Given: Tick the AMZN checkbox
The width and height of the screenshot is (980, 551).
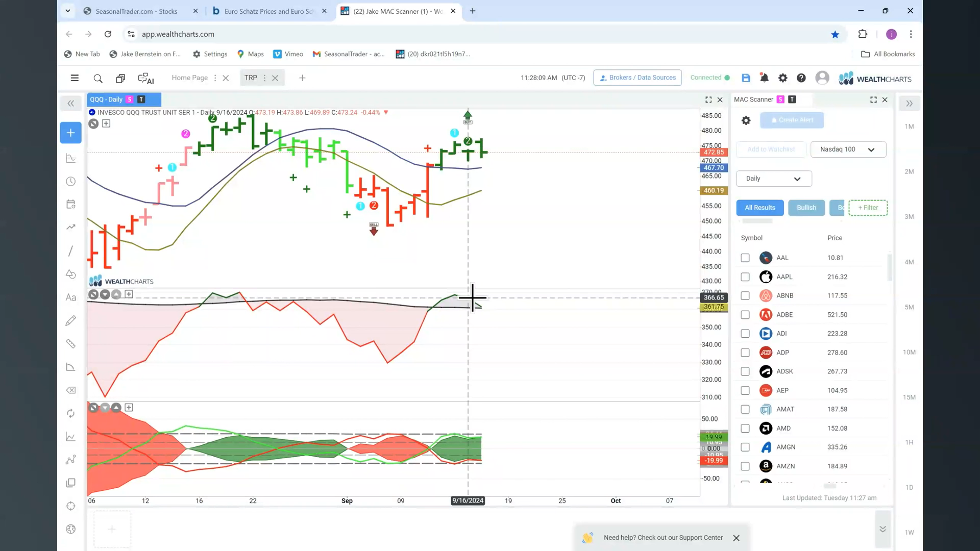Looking at the screenshot, I should [745, 466].
